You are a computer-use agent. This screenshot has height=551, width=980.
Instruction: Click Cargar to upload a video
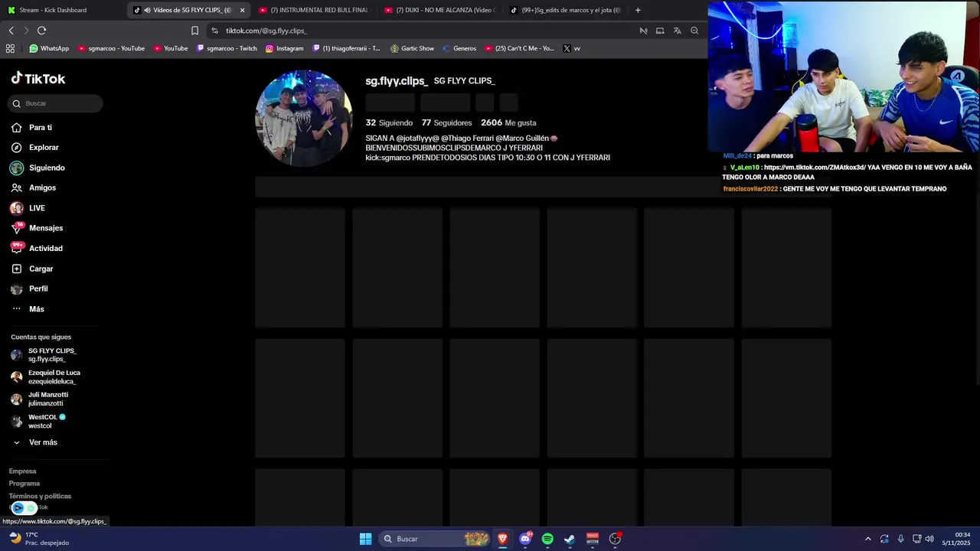(41, 269)
